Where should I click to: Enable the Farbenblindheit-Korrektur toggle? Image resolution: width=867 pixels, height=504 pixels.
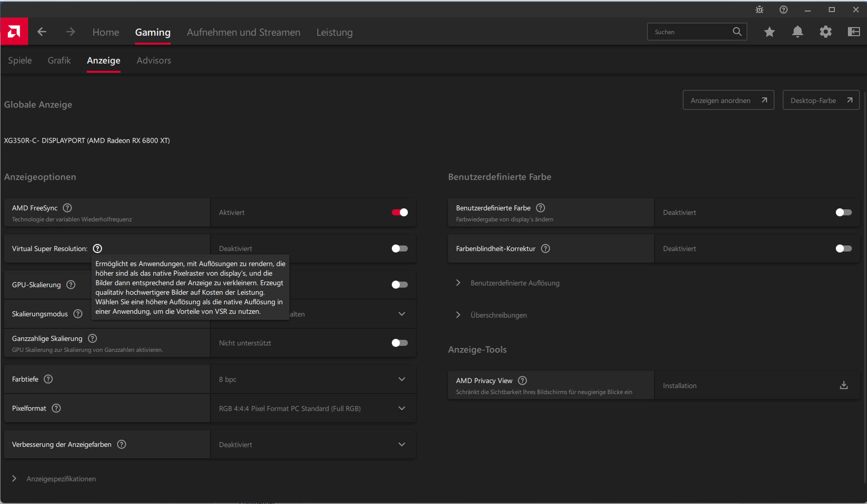pyautogui.click(x=843, y=248)
